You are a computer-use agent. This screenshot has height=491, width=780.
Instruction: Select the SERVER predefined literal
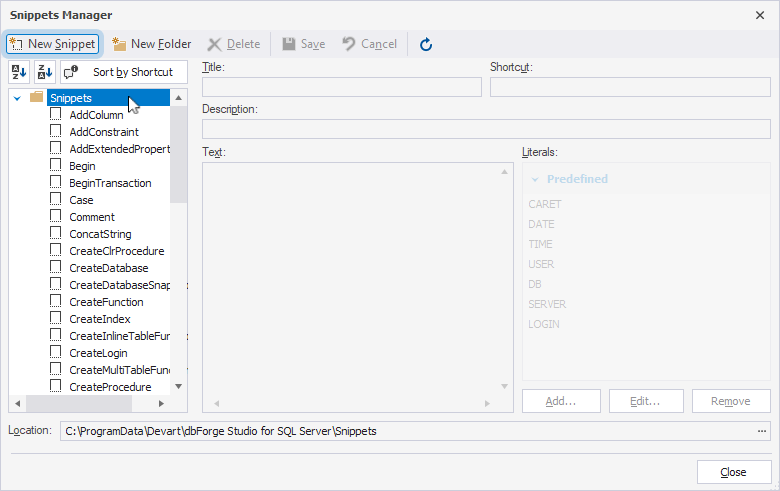547,304
